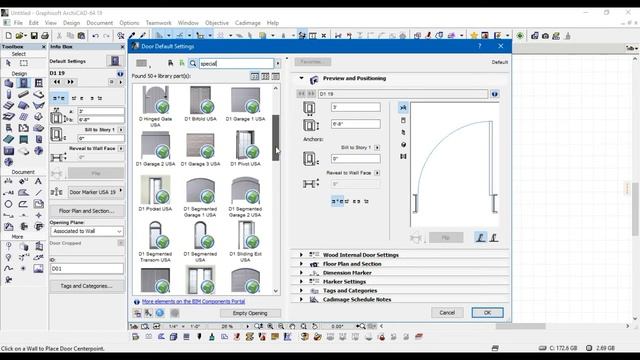
Task: Select the Text tool in Document section
Action: click(x=38, y=181)
